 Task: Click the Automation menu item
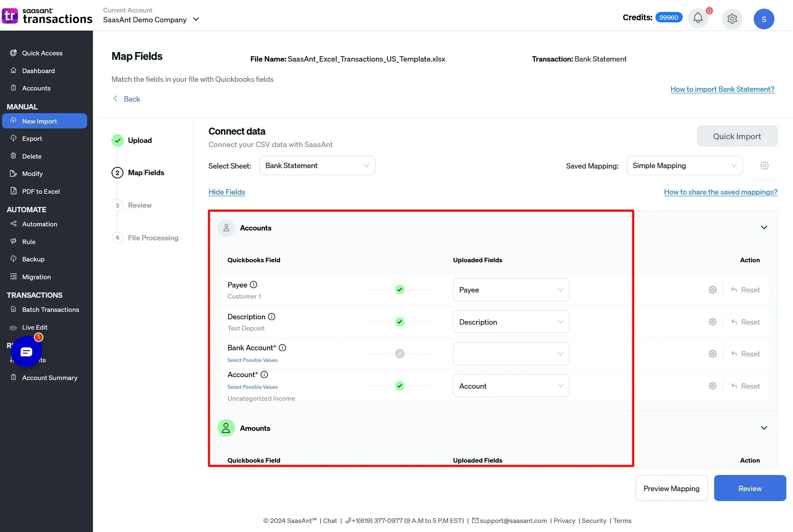tap(39, 224)
